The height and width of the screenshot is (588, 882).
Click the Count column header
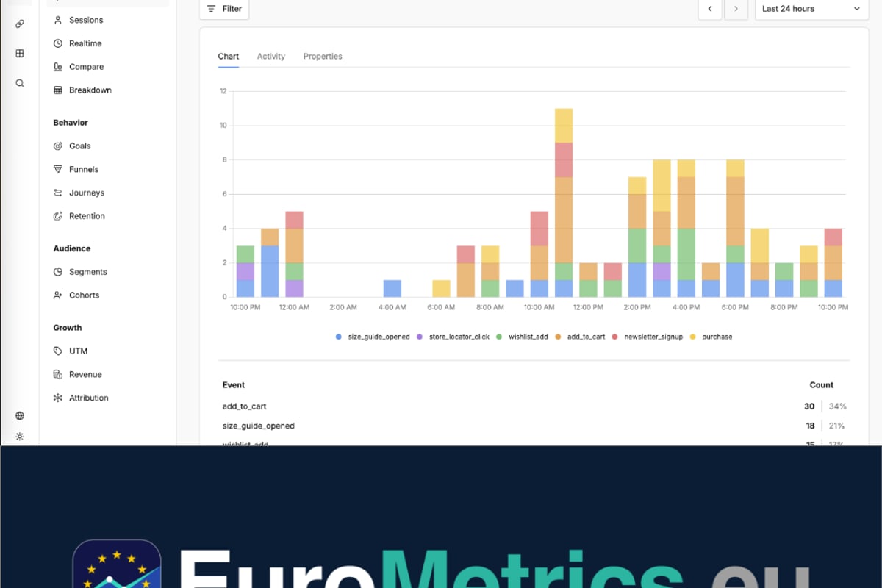point(822,385)
